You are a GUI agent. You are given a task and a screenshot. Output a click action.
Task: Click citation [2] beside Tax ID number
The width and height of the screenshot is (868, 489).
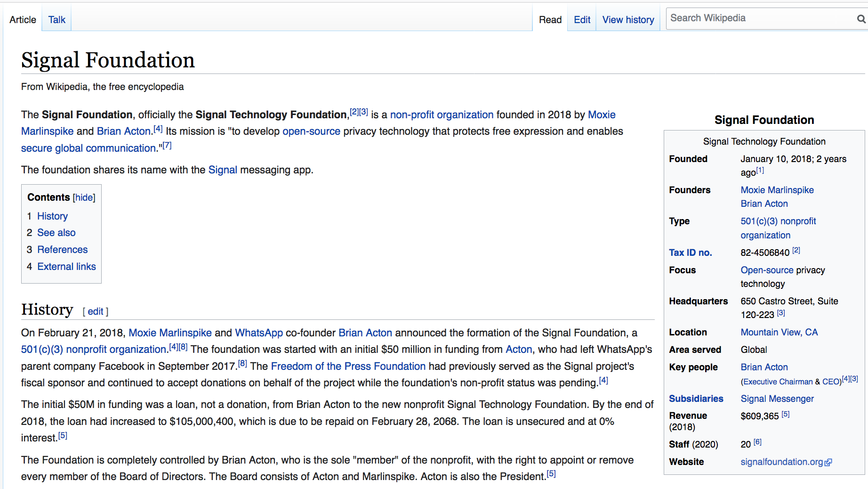(x=796, y=250)
